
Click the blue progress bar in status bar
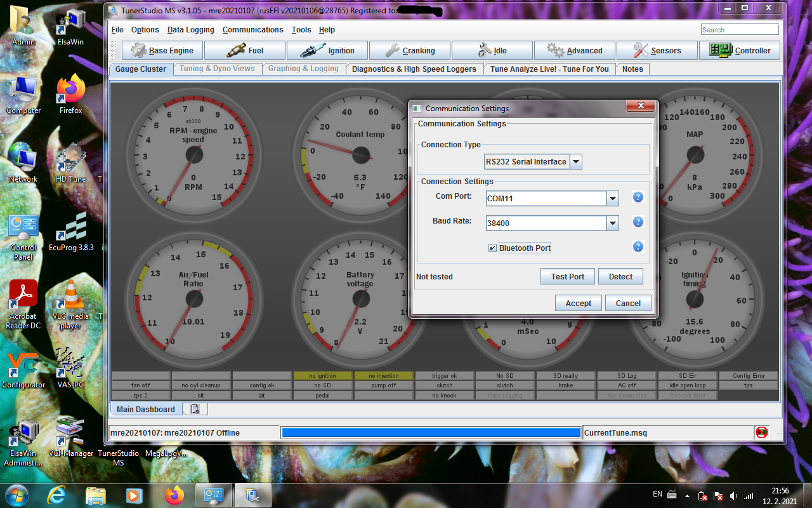(431, 432)
